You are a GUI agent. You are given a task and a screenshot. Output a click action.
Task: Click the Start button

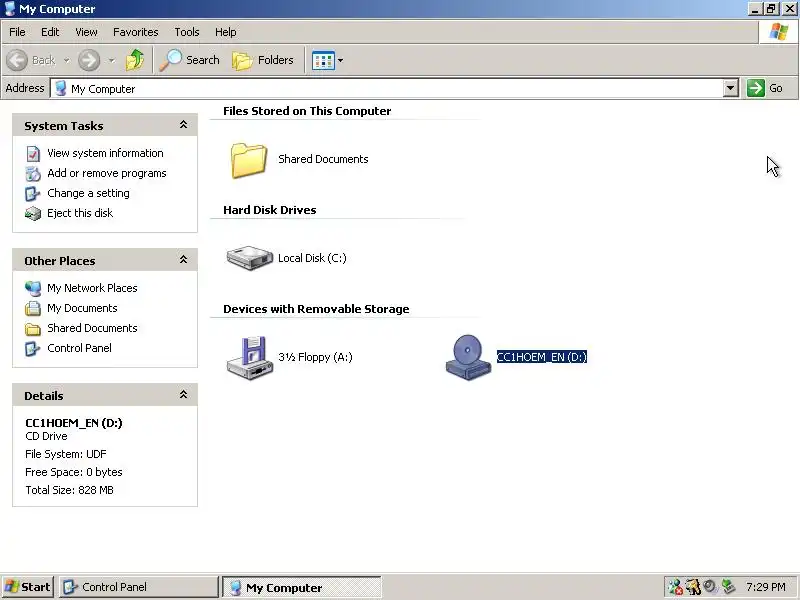(28, 587)
